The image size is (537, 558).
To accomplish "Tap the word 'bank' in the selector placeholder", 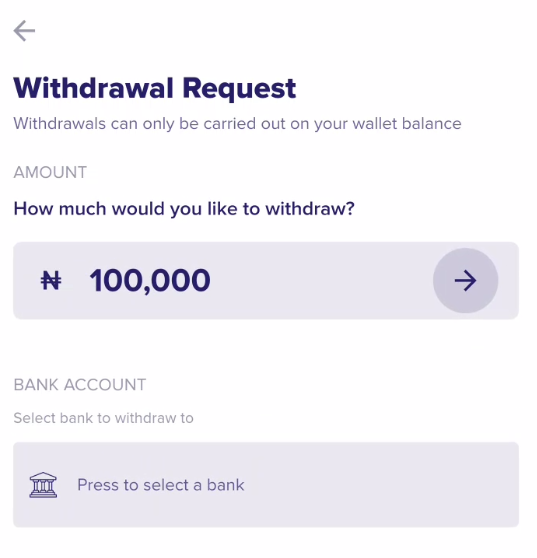I will (x=226, y=485).
